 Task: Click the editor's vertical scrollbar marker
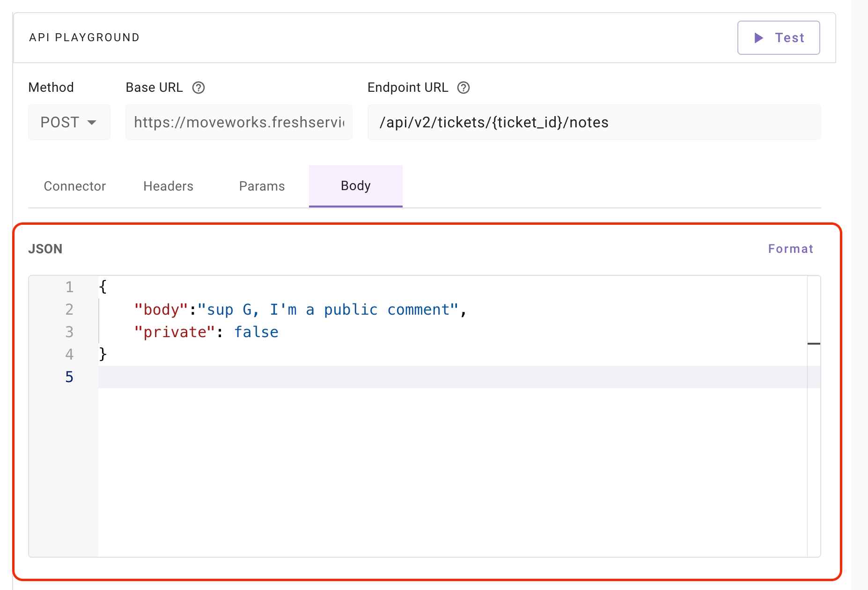(x=814, y=344)
